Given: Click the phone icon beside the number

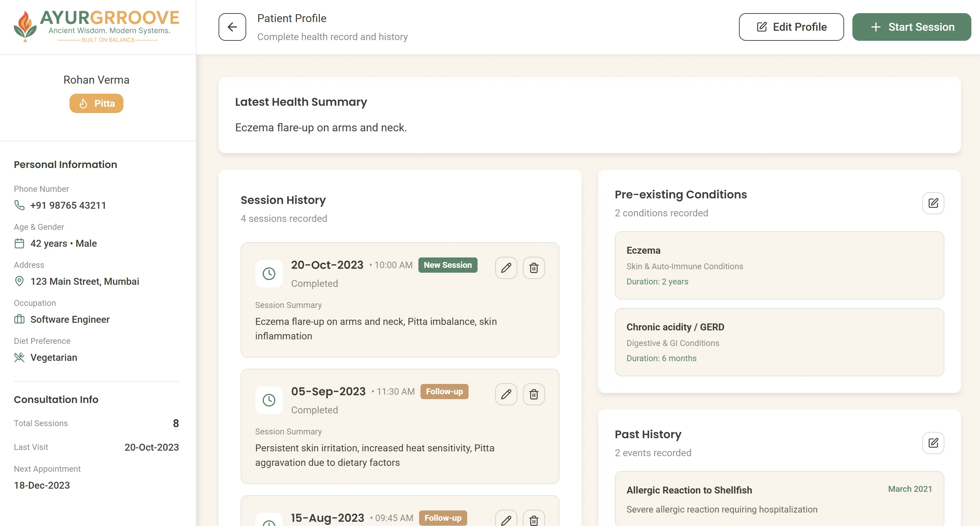Looking at the screenshot, I should pyautogui.click(x=19, y=205).
